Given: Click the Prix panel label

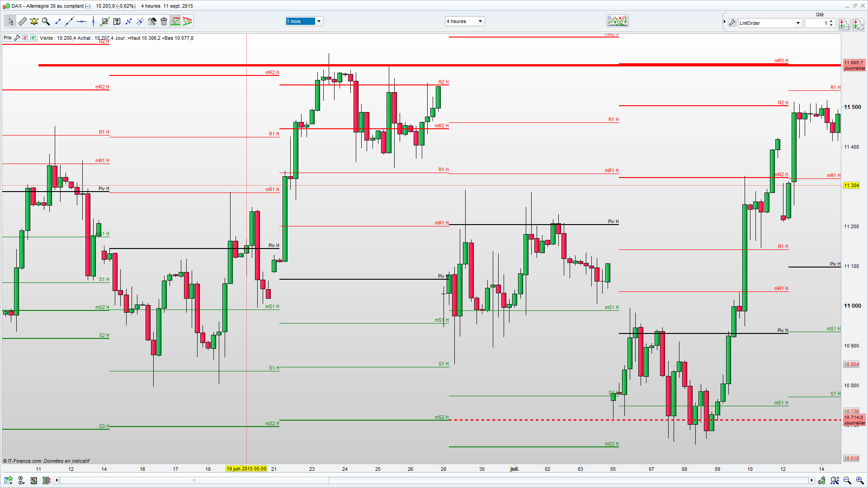Looking at the screenshot, I should pos(8,38).
